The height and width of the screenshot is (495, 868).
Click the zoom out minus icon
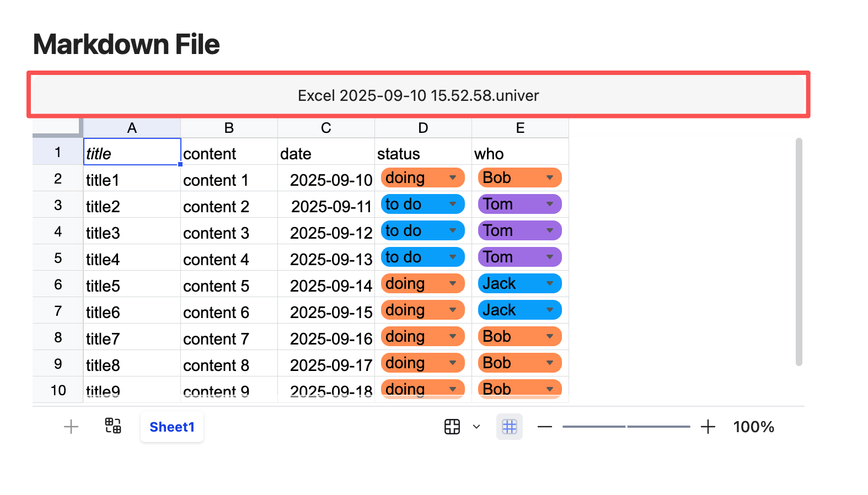[544, 427]
